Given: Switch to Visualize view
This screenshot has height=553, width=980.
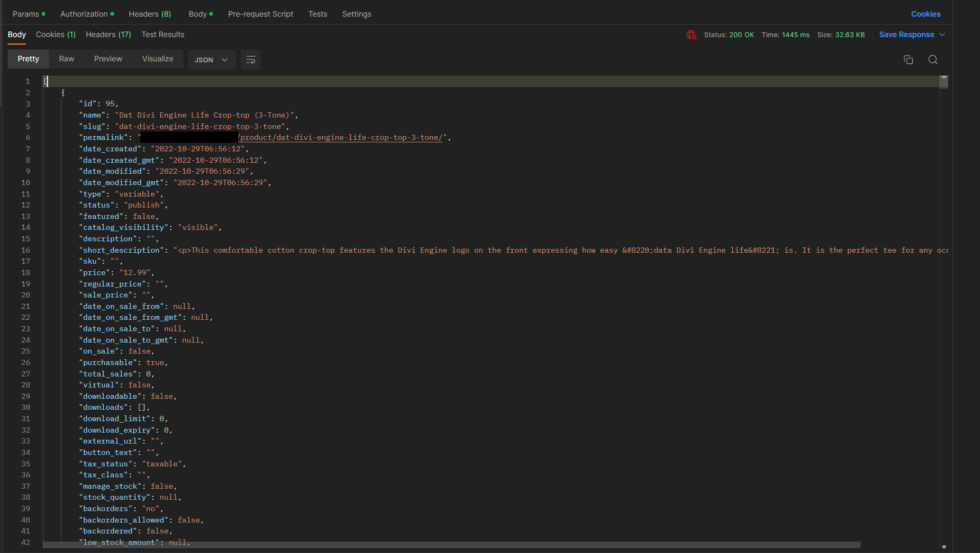Looking at the screenshot, I should [x=157, y=59].
